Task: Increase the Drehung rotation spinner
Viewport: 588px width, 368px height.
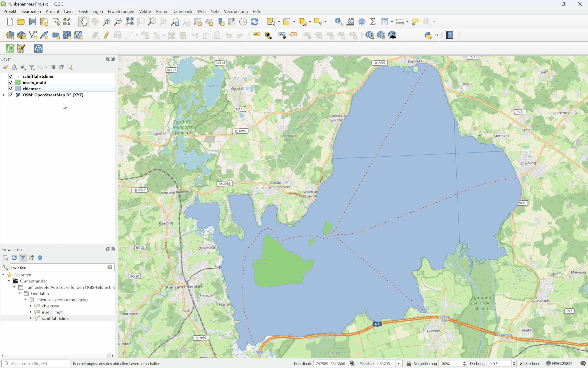Action: coord(514,362)
